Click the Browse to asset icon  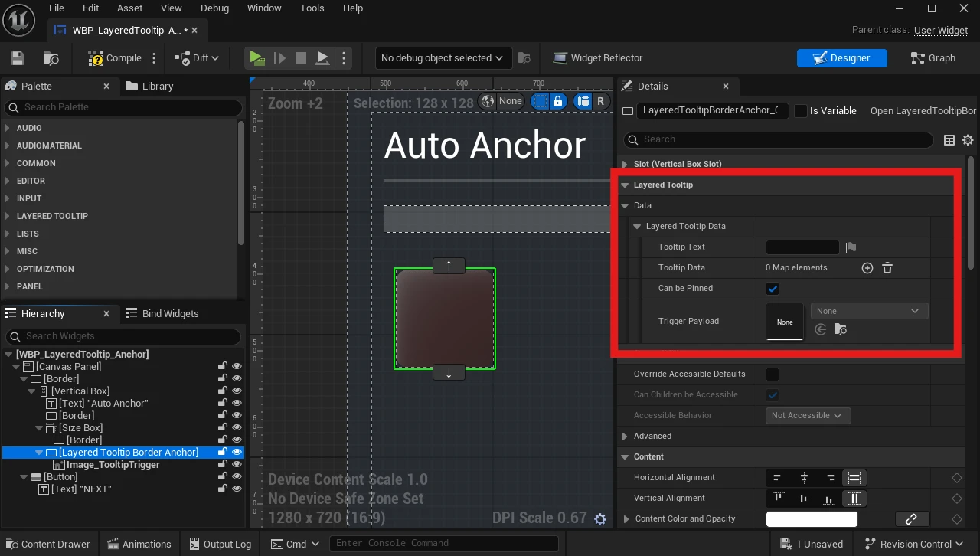point(51,58)
